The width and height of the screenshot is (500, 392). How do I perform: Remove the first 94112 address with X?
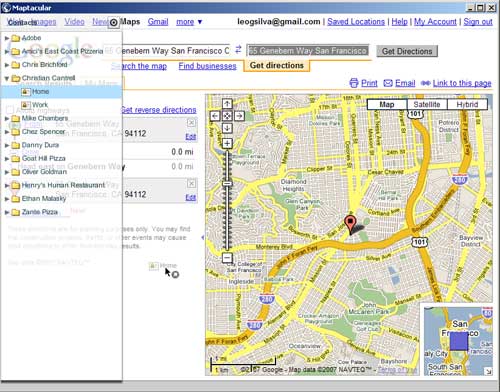tap(191, 123)
